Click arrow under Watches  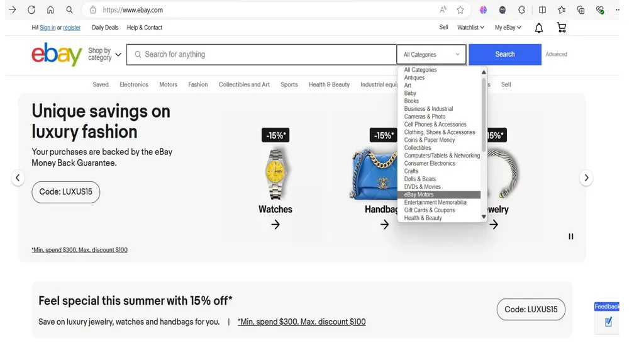coord(275,225)
